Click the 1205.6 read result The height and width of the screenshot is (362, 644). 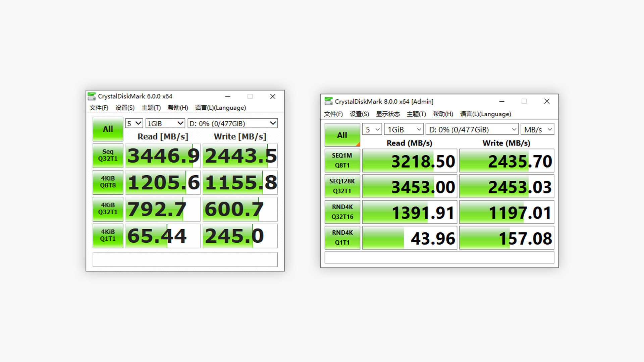pos(163,182)
